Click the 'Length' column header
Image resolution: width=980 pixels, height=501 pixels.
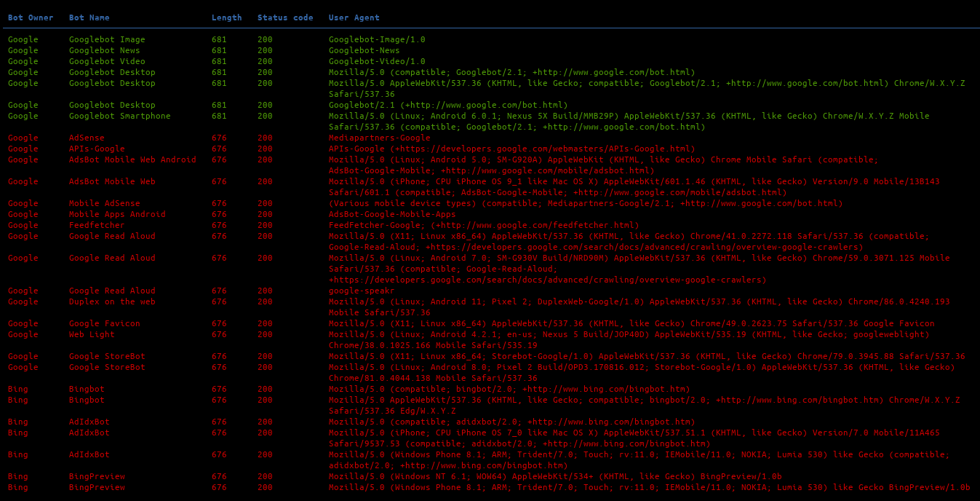pos(227,17)
